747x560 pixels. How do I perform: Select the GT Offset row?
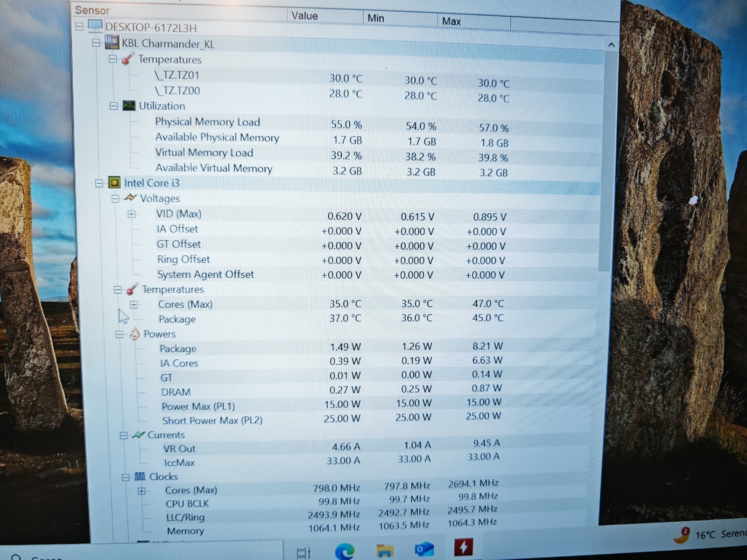(331, 245)
